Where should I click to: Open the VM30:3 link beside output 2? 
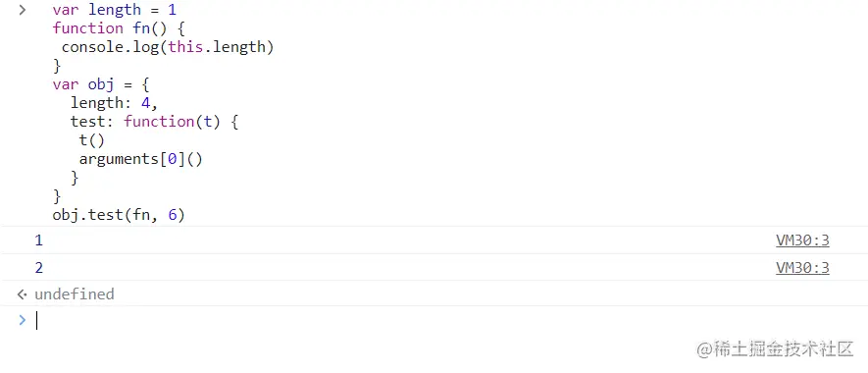[x=802, y=268]
